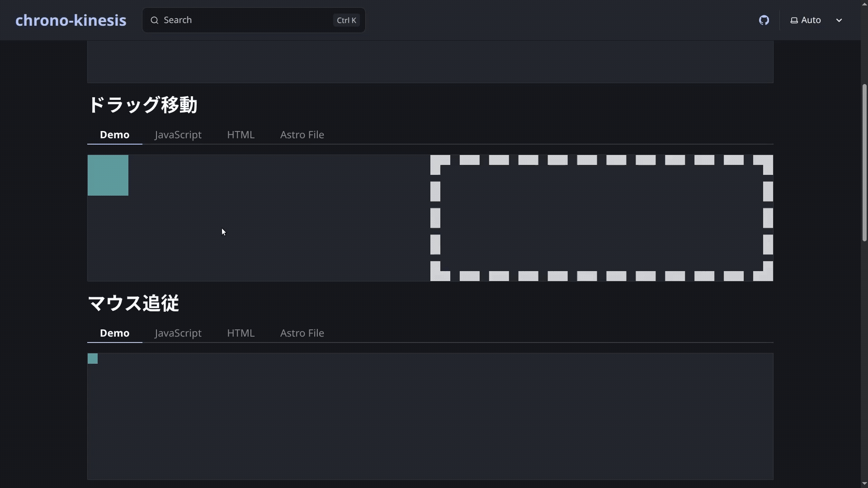Screen dimensions: 868x488
Task: Switch to the JavaScript tab under ドラッグ移動
Action: (x=178, y=134)
